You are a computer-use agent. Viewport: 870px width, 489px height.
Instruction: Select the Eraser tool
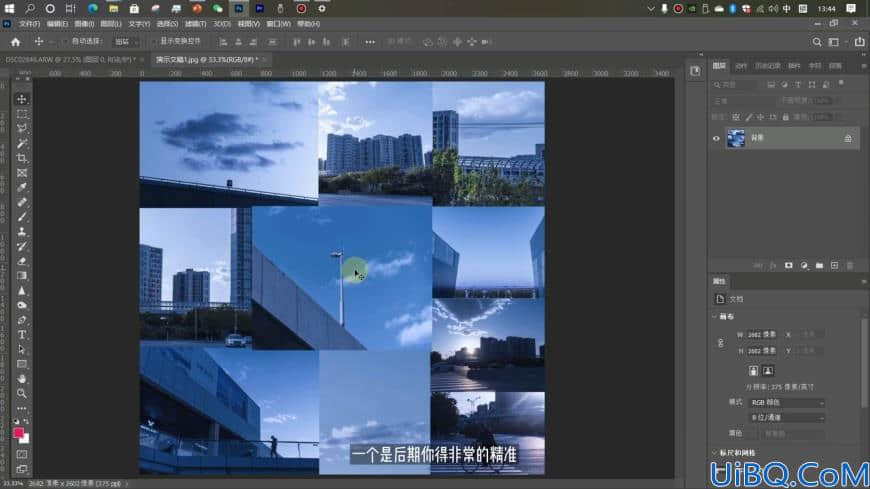coord(22,261)
